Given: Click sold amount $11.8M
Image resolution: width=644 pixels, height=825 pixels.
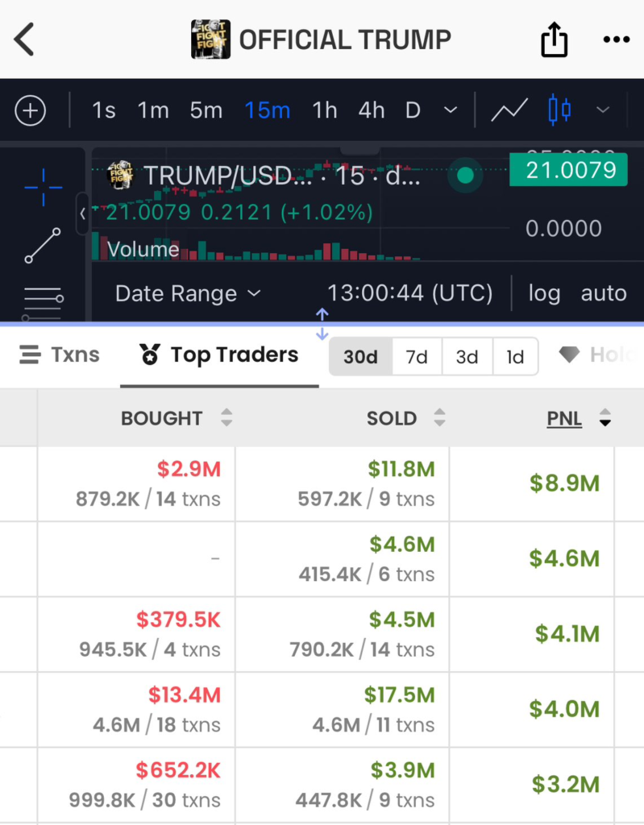Looking at the screenshot, I should (x=401, y=469).
